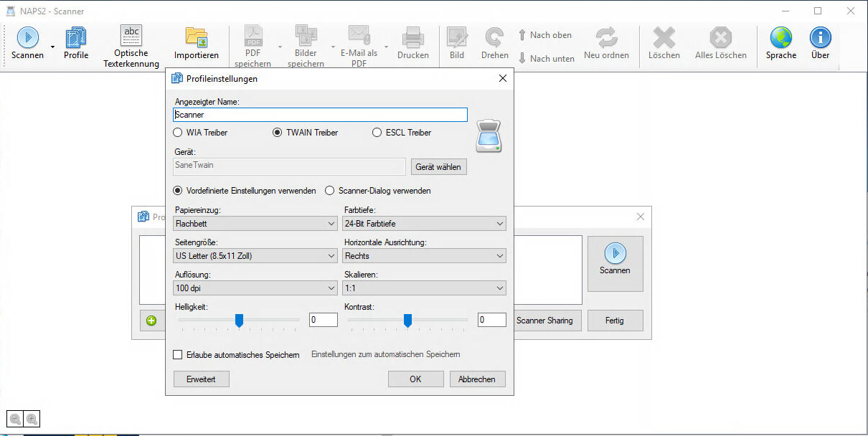Viewport: 868px width, 436px height.
Task: Open Optische Texterkennung settings
Action: (x=131, y=36)
